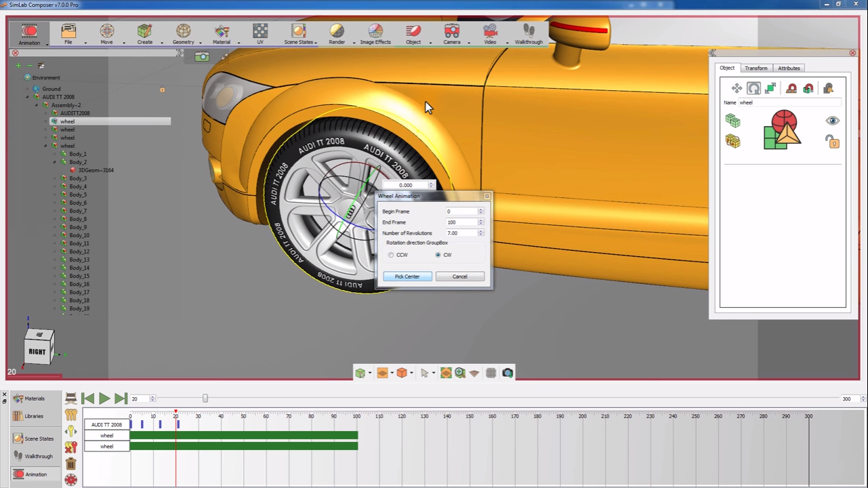Viewport: 868px width, 488px height.
Task: Open the Material toolbar menu
Action: tap(222, 34)
